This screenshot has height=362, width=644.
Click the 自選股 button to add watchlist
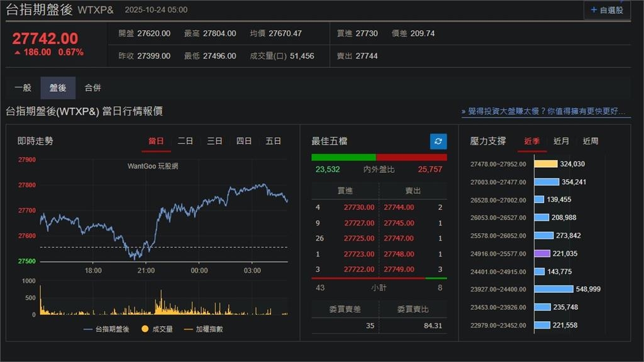pos(606,10)
